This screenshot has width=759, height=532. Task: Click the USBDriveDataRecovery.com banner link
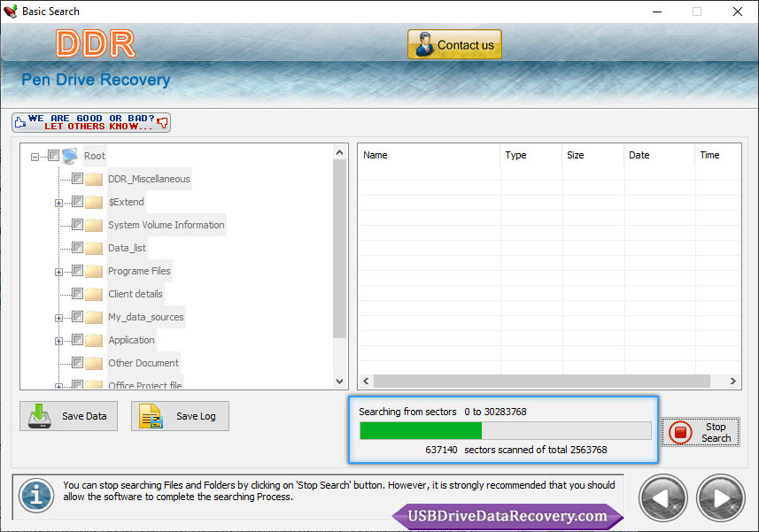(x=507, y=516)
